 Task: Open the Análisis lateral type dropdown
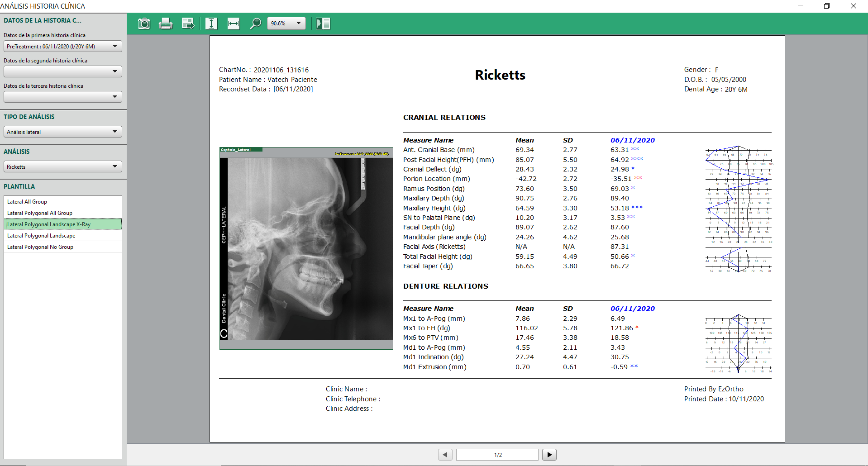pyautogui.click(x=63, y=132)
